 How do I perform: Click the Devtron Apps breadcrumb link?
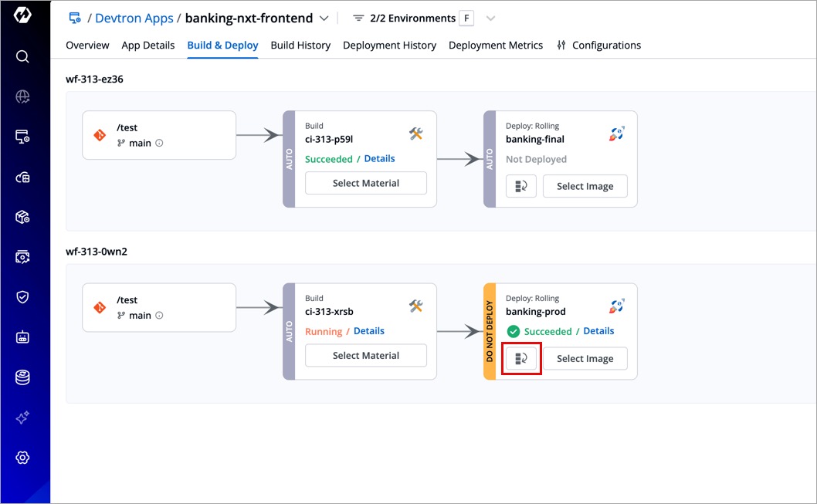point(134,19)
